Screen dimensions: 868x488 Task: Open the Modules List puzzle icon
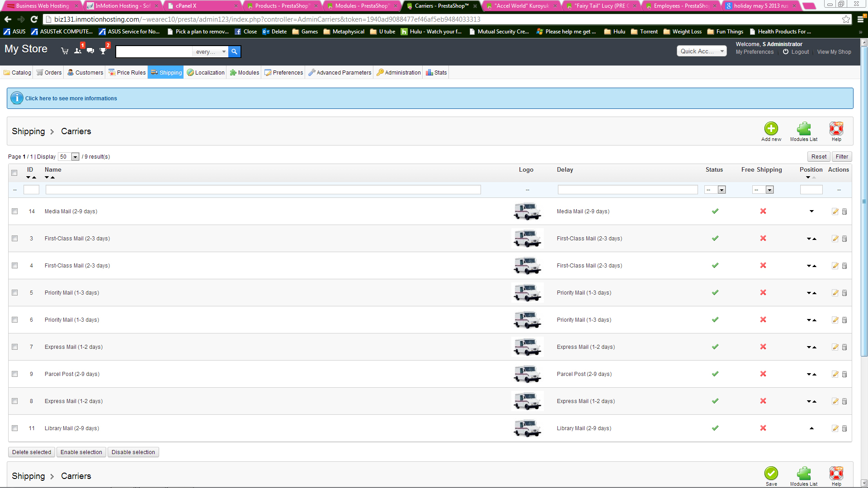pos(803,129)
